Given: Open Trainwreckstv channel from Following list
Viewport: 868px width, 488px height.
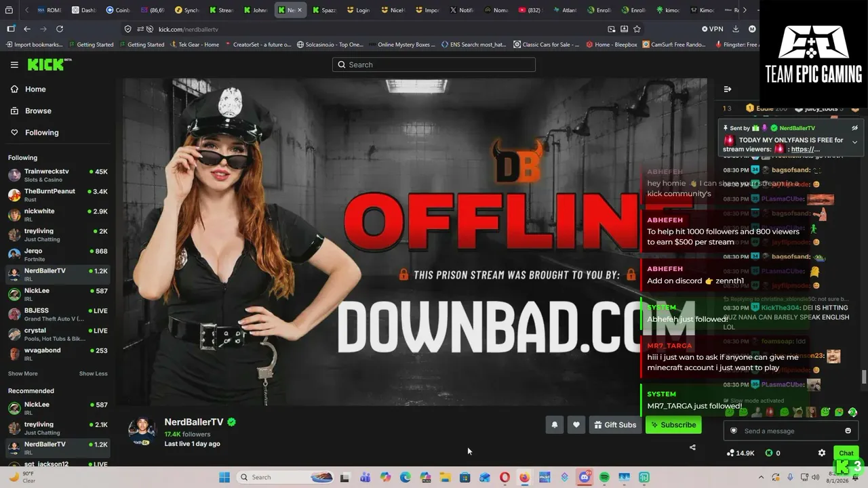Looking at the screenshot, I should [58, 175].
